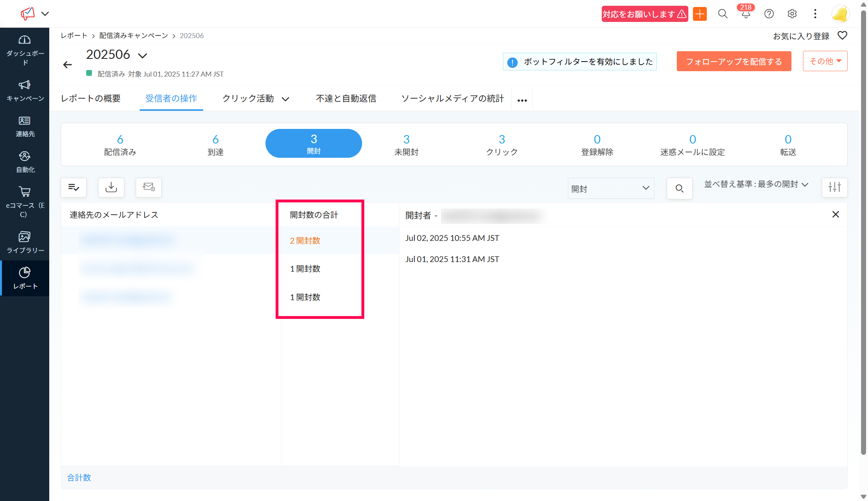Click the scheduled email envelope icon
The height and width of the screenshot is (501, 868).
[x=149, y=187]
